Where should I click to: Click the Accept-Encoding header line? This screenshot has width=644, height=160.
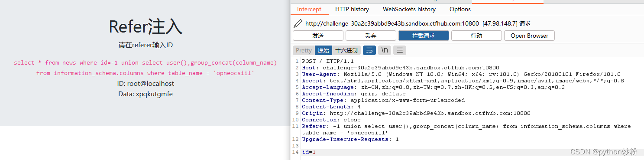[354, 94]
